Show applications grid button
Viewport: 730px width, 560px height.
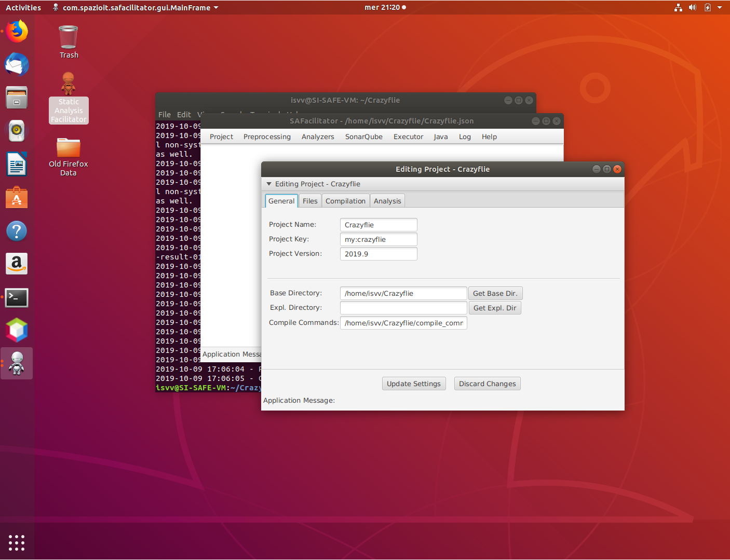[17, 542]
